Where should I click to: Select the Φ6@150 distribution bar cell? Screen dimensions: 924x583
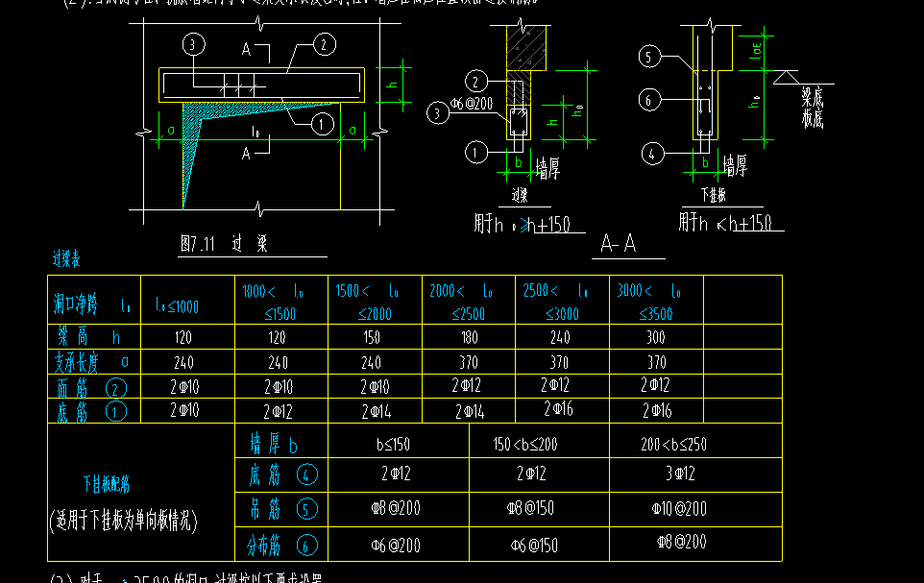[x=534, y=546]
